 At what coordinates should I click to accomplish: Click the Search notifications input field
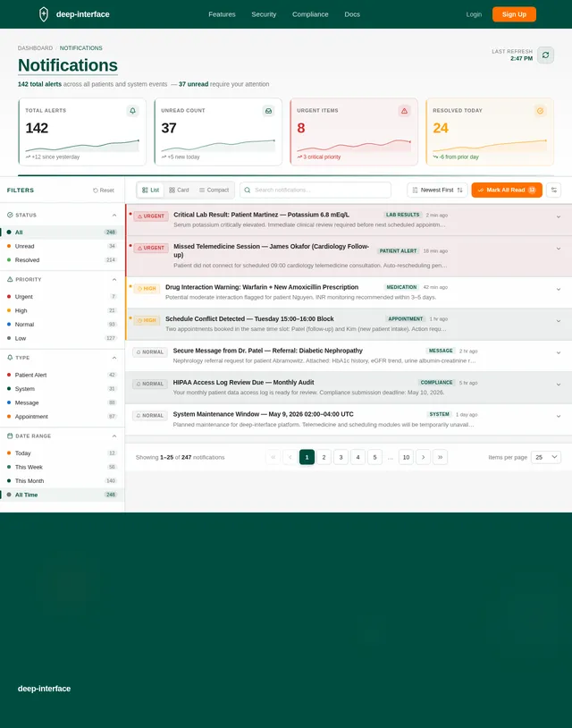pyautogui.click(x=315, y=190)
